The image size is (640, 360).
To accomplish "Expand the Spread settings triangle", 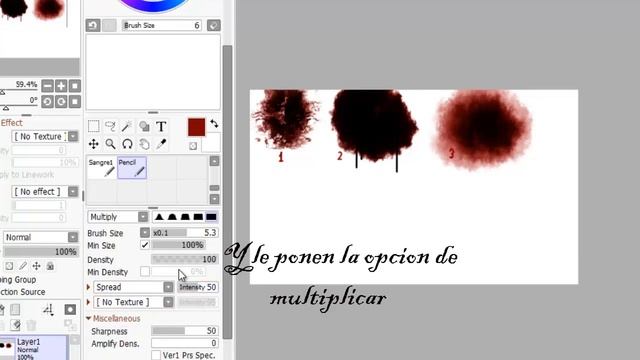I will click(x=89, y=287).
